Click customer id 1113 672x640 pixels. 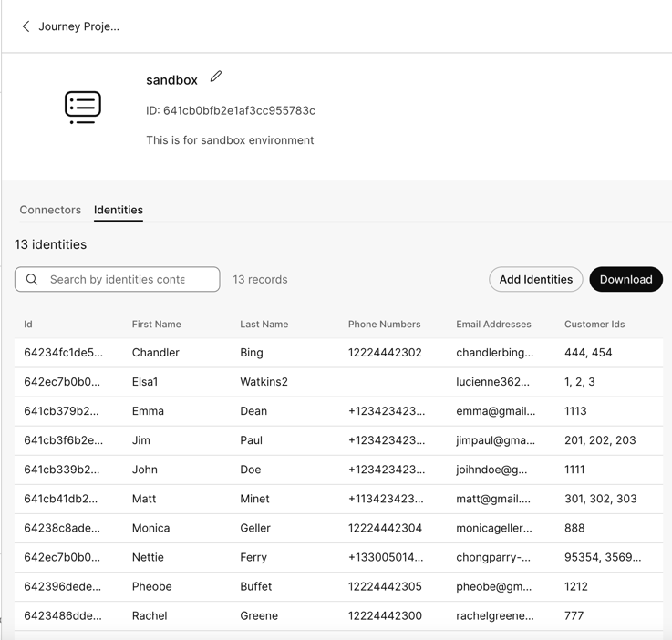click(x=575, y=411)
